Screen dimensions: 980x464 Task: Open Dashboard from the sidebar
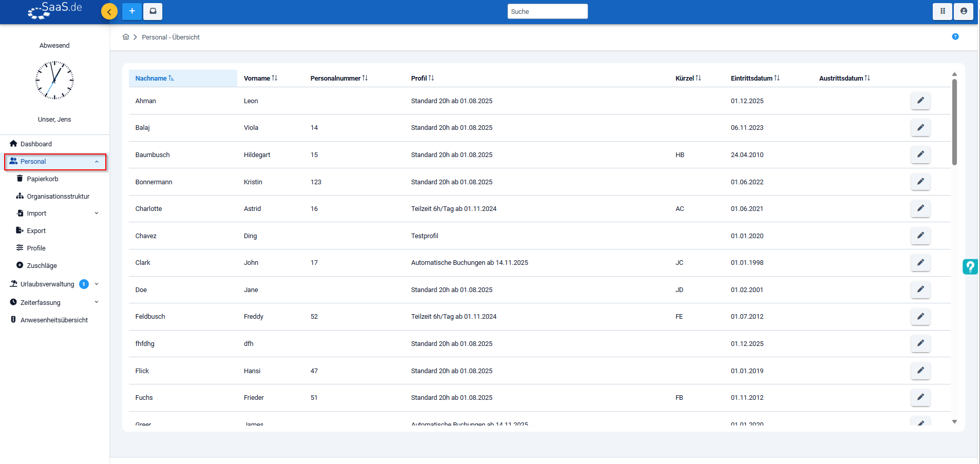pyautogui.click(x=36, y=144)
